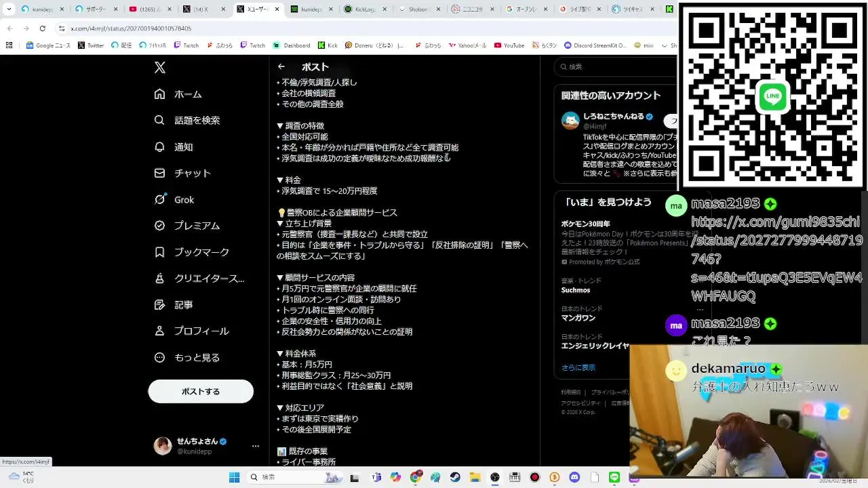Image resolution: width=868 pixels, height=488 pixels.
Task: Open the Dashboard bookmark
Action: pyautogui.click(x=292, y=45)
